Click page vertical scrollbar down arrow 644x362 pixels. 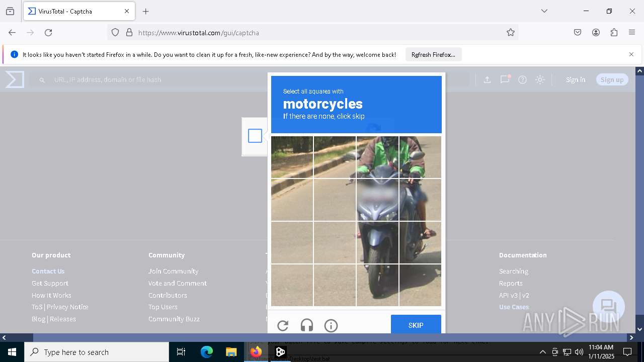click(639, 329)
